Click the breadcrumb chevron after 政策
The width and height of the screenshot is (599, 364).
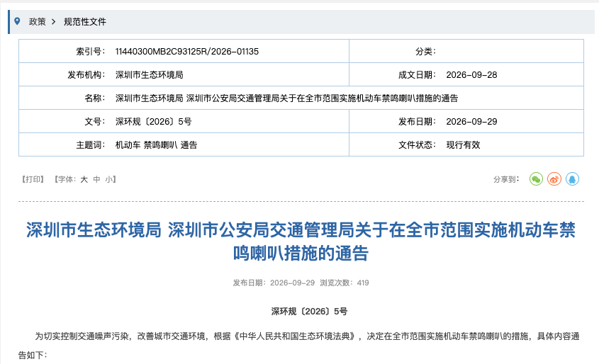pos(53,22)
